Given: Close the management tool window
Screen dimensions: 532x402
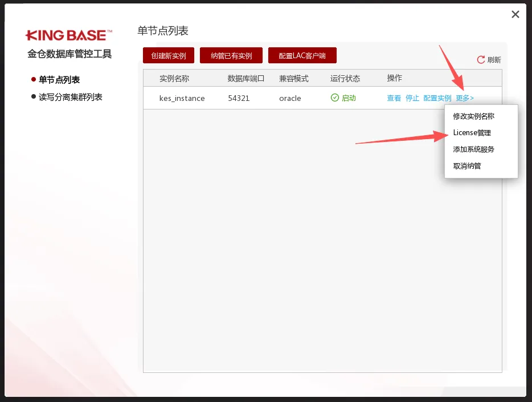Looking at the screenshot, I should (515, 14).
